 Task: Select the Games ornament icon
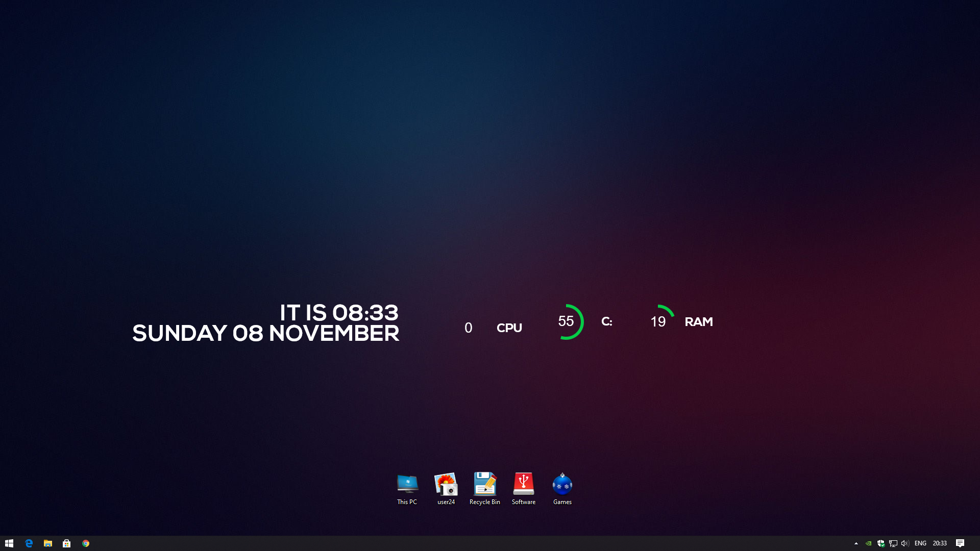[562, 488]
